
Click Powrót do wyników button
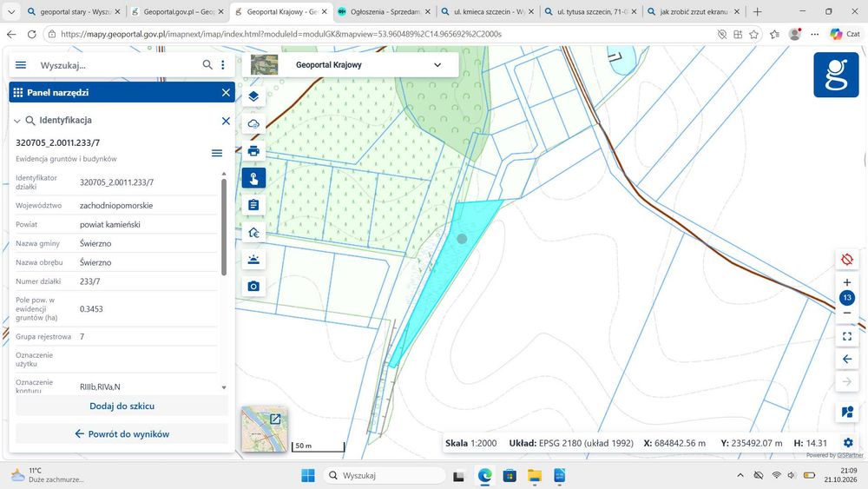pyautogui.click(x=122, y=434)
